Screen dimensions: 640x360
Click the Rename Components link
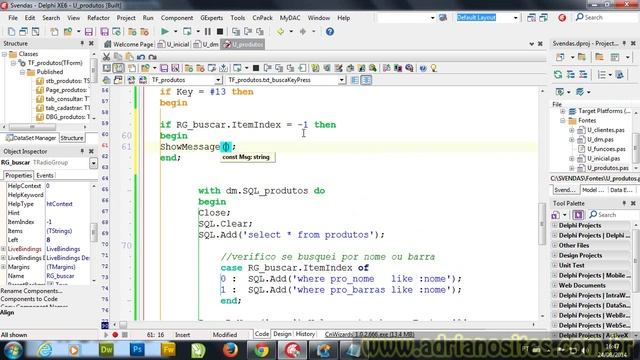[31, 291]
